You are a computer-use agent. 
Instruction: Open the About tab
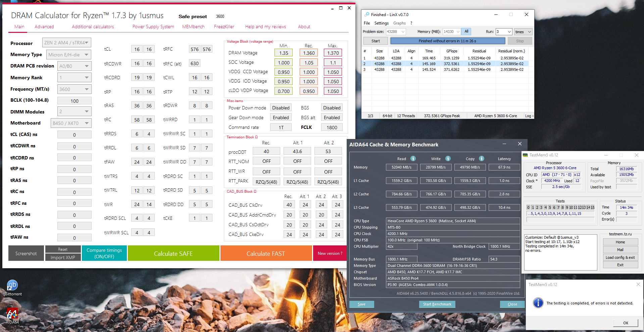[x=304, y=27]
